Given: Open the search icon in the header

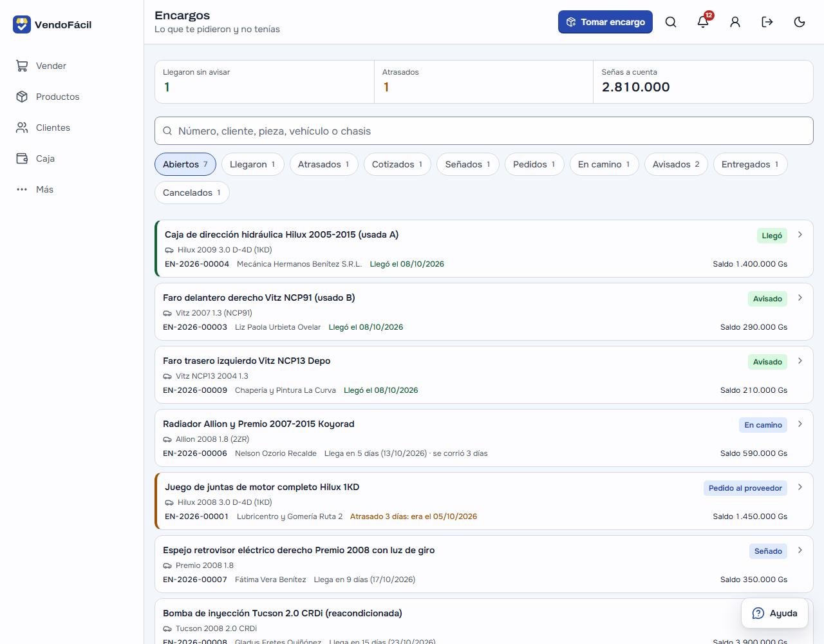Looking at the screenshot, I should pyautogui.click(x=671, y=22).
